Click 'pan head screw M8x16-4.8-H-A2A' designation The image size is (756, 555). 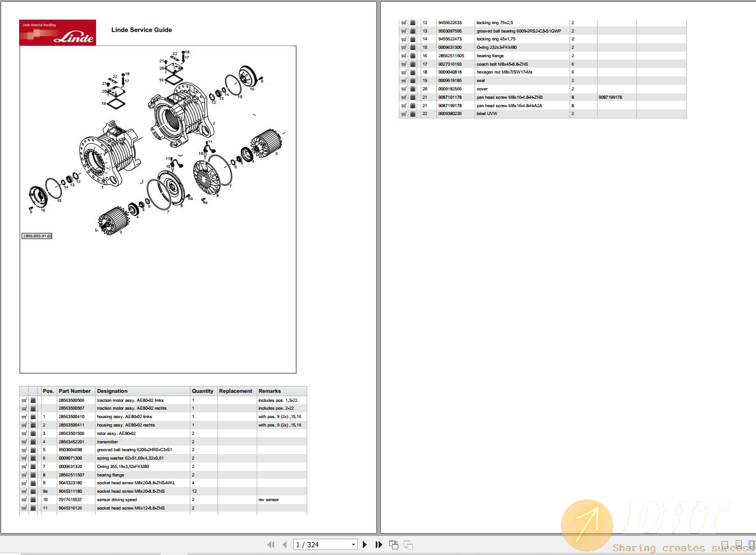click(509, 106)
